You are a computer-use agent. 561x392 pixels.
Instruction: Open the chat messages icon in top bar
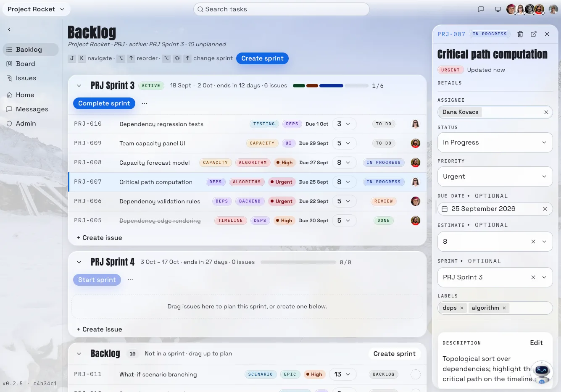(481, 9)
